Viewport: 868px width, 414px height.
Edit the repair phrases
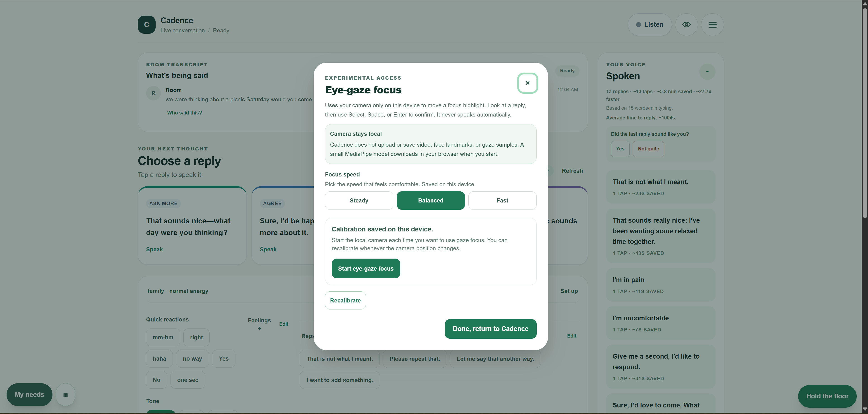572,336
